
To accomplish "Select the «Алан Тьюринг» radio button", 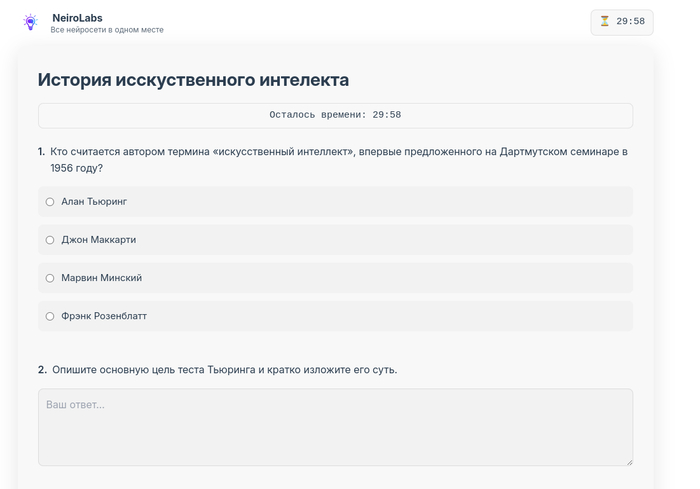I will 50,202.
